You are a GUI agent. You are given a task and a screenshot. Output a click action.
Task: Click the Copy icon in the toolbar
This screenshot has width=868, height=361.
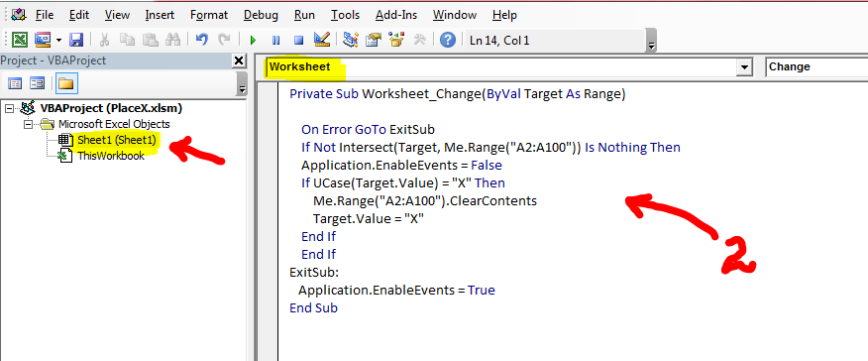coord(127,40)
